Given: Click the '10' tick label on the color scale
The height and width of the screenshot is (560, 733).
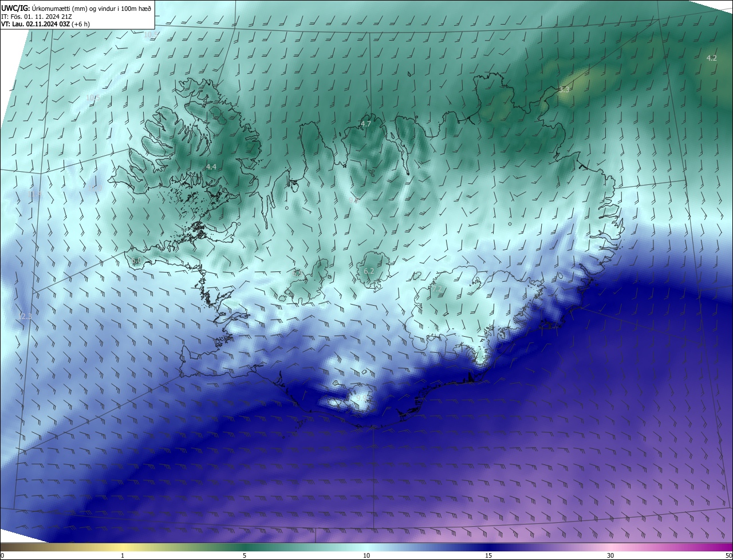Looking at the screenshot, I should [x=366, y=556].
